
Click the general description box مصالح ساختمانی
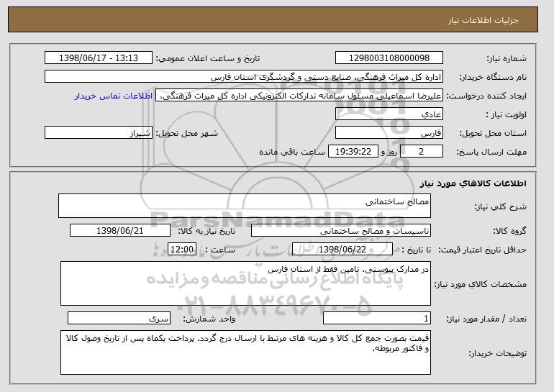(245, 206)
